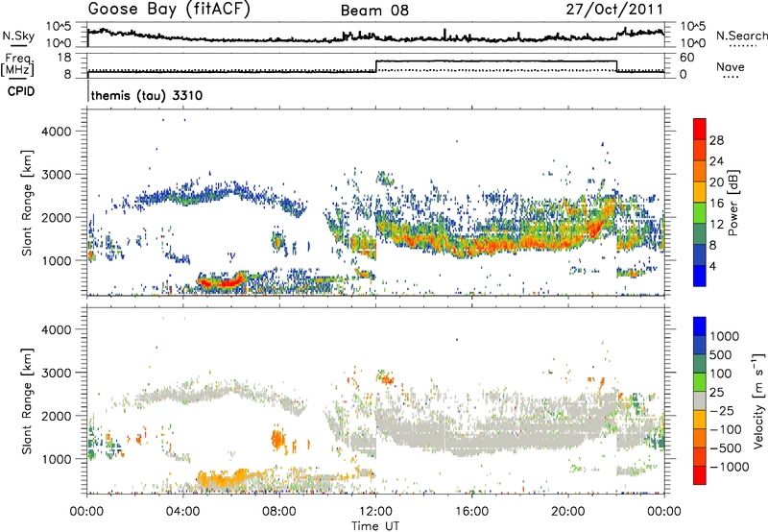Click the 'Freq. [MHz]' label
This screenshot has width=768, height=532.
coord(18,64)
